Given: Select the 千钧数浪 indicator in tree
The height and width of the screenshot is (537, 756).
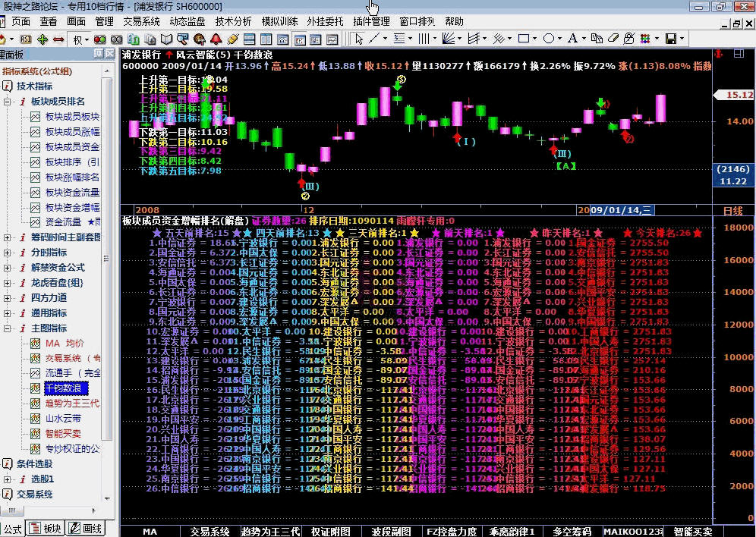Looking at the screenshot, I should pos(65,388).
